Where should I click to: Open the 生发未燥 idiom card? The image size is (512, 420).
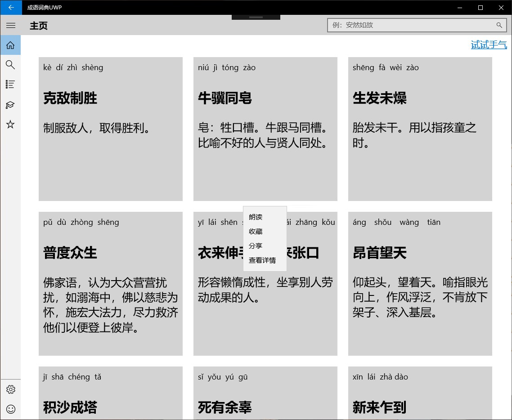point(420,129)
